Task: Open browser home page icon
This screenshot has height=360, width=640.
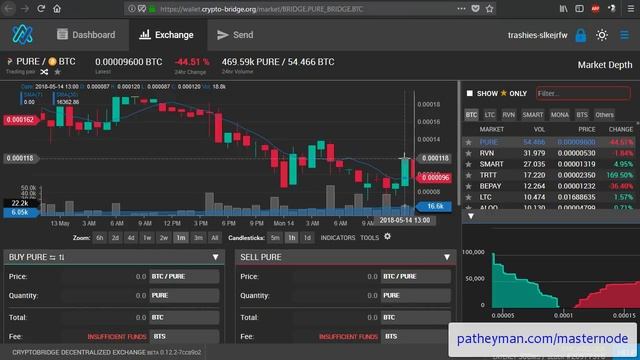Action: coord(57,9)
